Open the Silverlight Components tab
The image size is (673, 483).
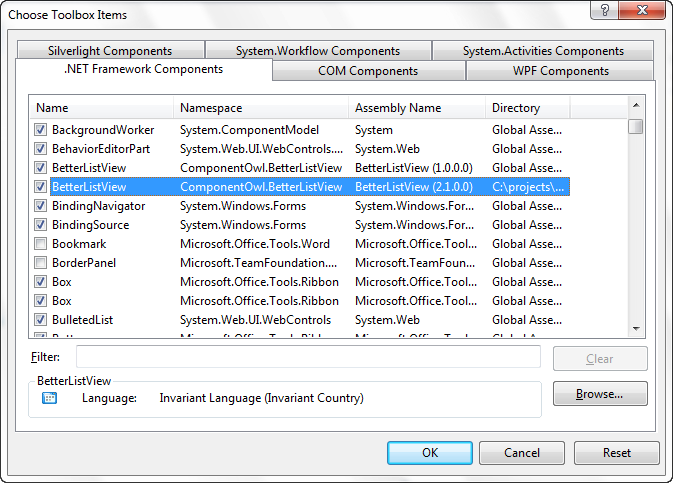click(x=110, y=51)
